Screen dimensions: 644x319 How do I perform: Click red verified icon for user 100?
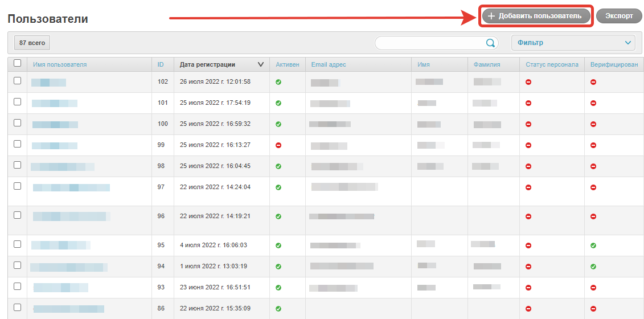pyautogui.click(x=593, y=124)
